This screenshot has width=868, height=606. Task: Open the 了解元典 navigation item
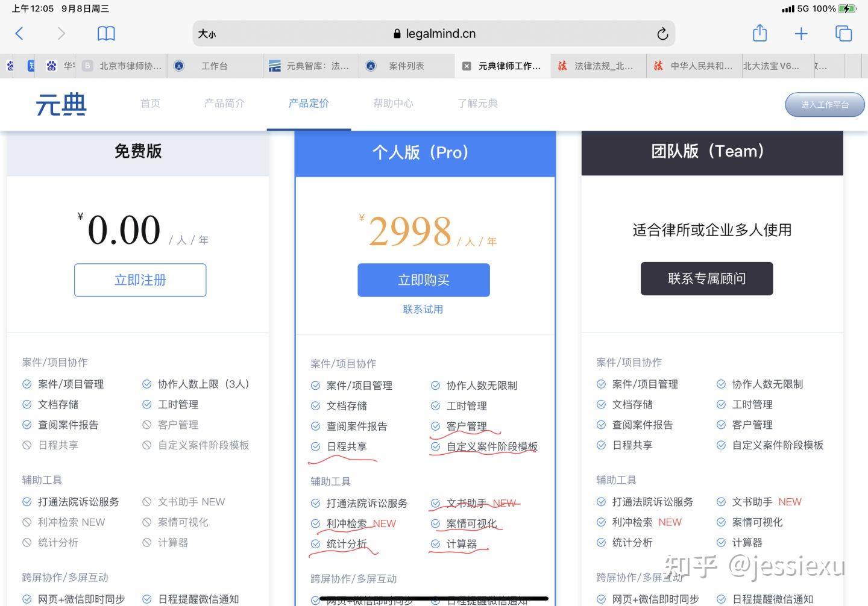pos(477,104)
